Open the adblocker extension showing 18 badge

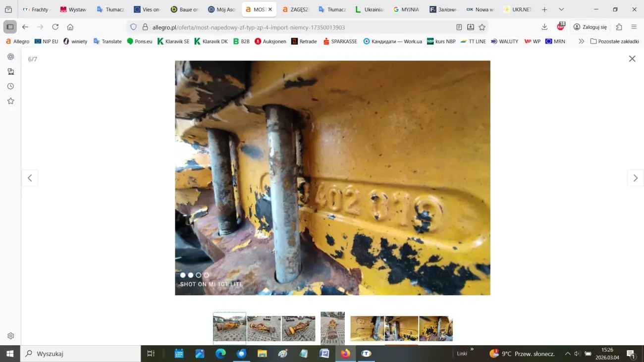560,27
